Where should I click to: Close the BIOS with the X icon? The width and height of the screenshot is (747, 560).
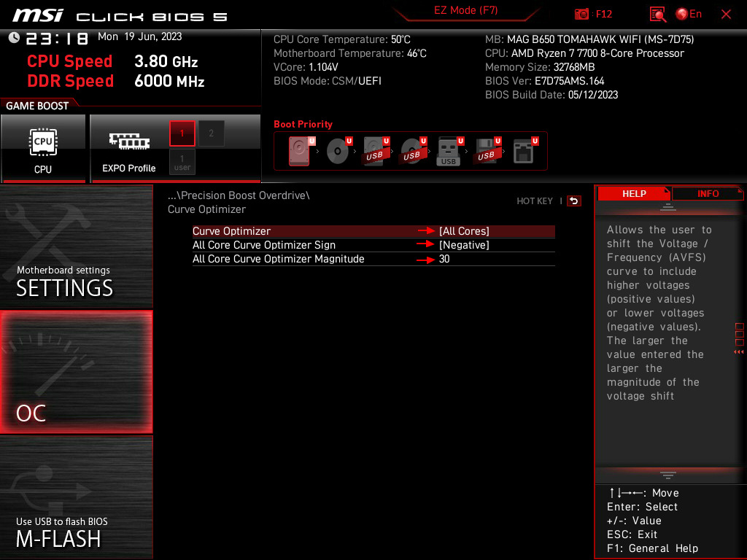[x=726, y=15]
